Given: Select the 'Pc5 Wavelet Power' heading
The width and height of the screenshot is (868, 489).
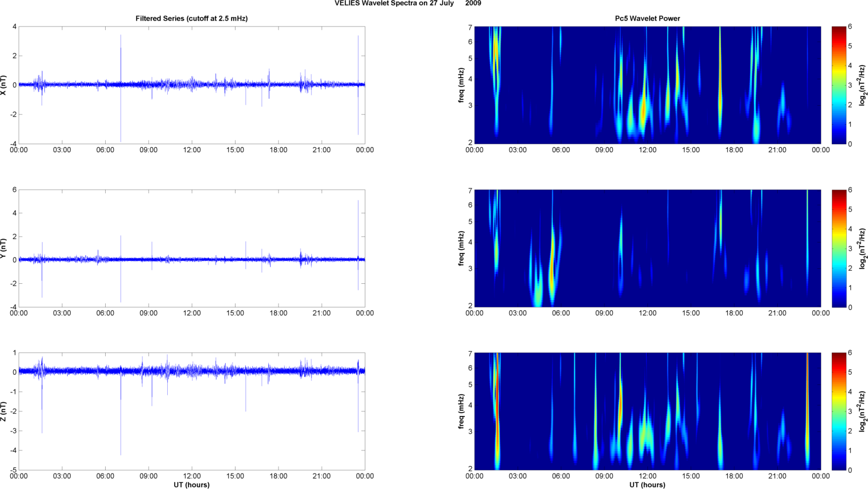Looking at the screenshot, I should click(647, 18).
